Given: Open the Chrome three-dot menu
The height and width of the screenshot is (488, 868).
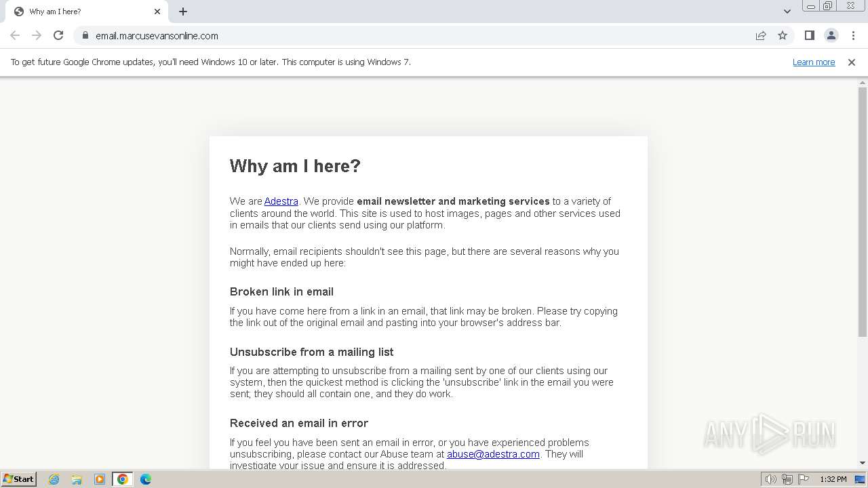Looking at the screenshot, I should 853,35.
